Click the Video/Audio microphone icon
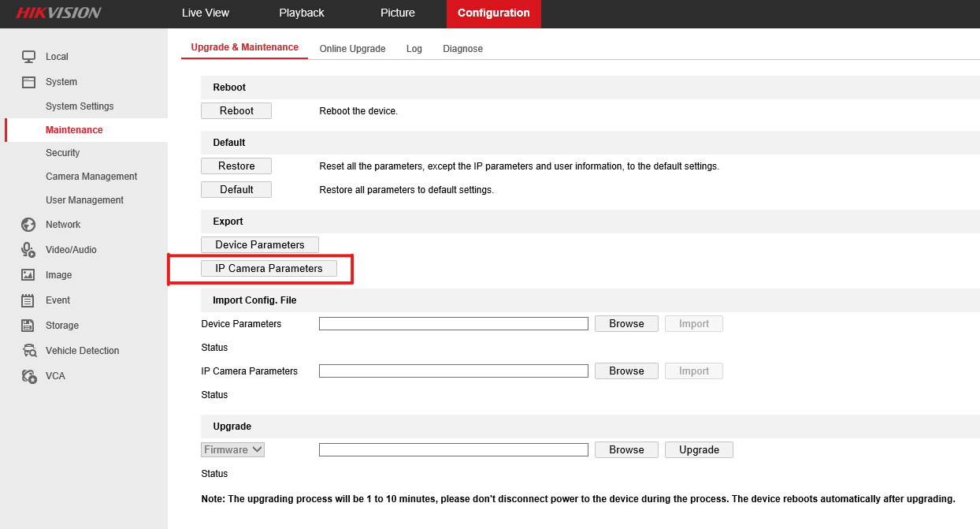980x529 pixels. coord(28,250)
